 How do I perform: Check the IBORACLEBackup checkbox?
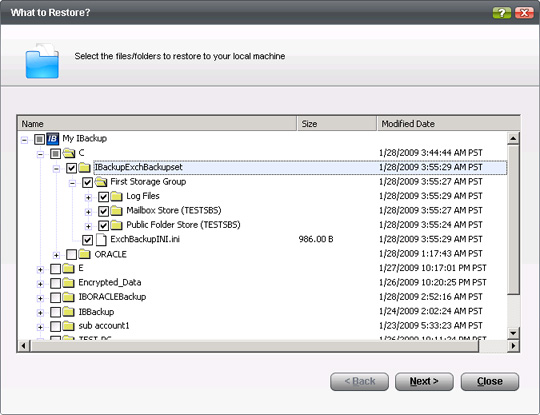tap(55, 298)
